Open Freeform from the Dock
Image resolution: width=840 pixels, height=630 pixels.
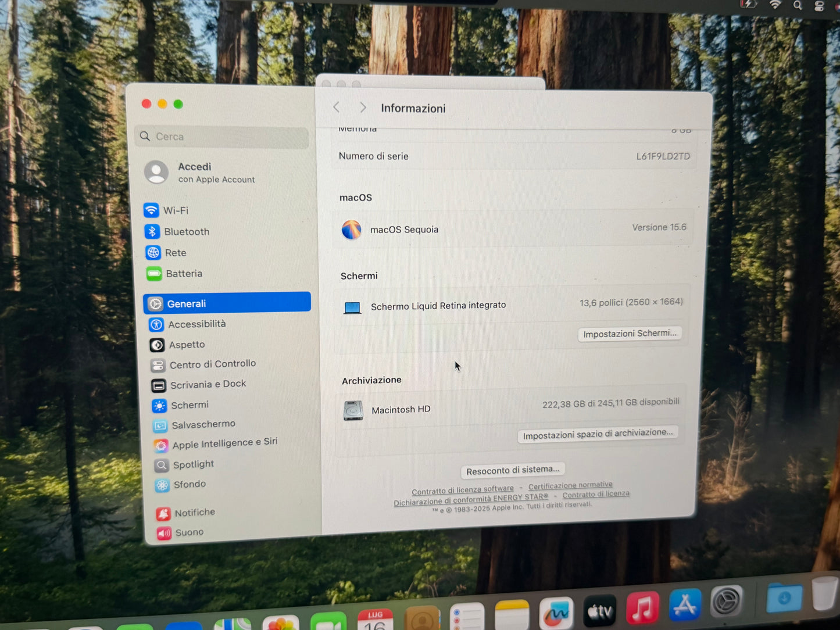556,614
